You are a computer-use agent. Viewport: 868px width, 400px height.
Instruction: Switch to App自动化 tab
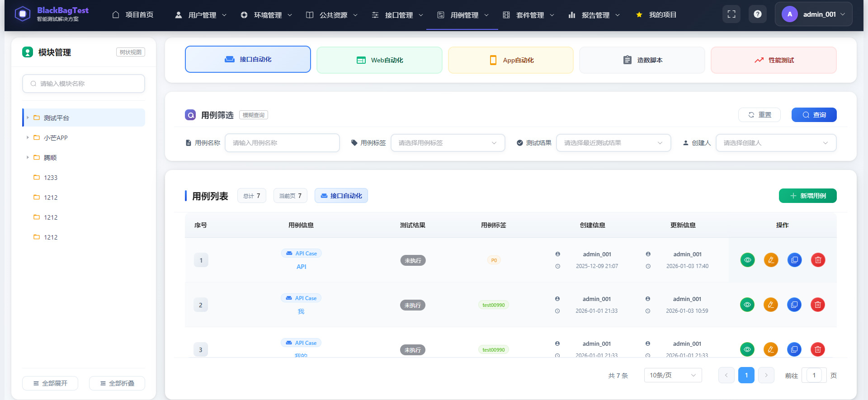(511, 60)
